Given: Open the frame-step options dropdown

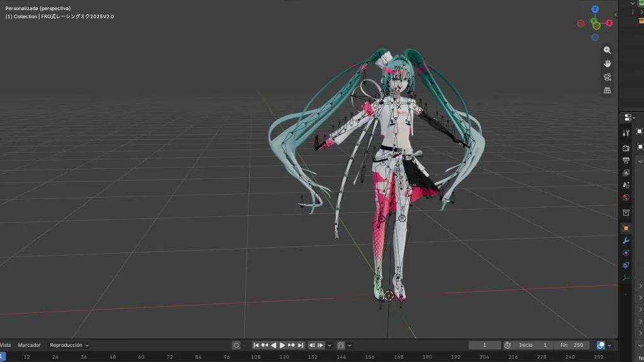Looking at the screenshot, I should click(330, 346).
